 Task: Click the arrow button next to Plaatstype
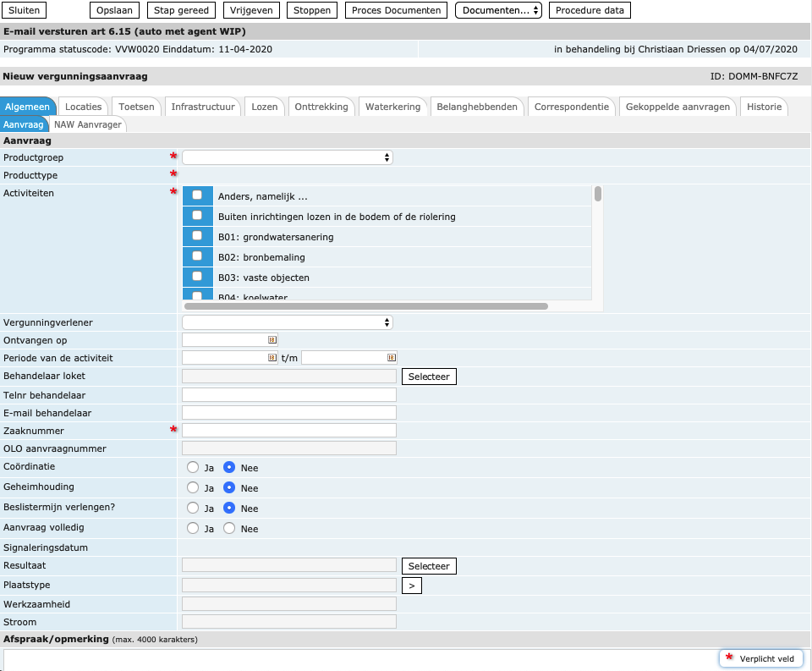(411, 585)
